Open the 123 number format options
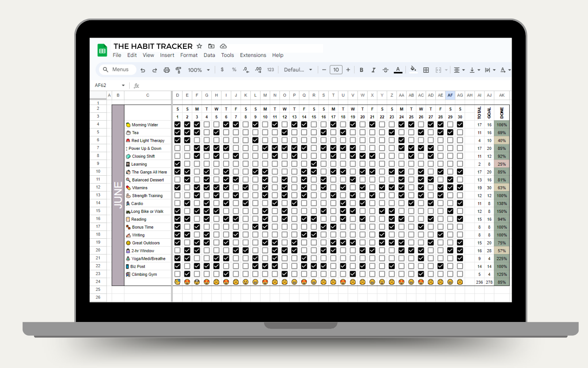588x368 pixels. pos(271,69)
